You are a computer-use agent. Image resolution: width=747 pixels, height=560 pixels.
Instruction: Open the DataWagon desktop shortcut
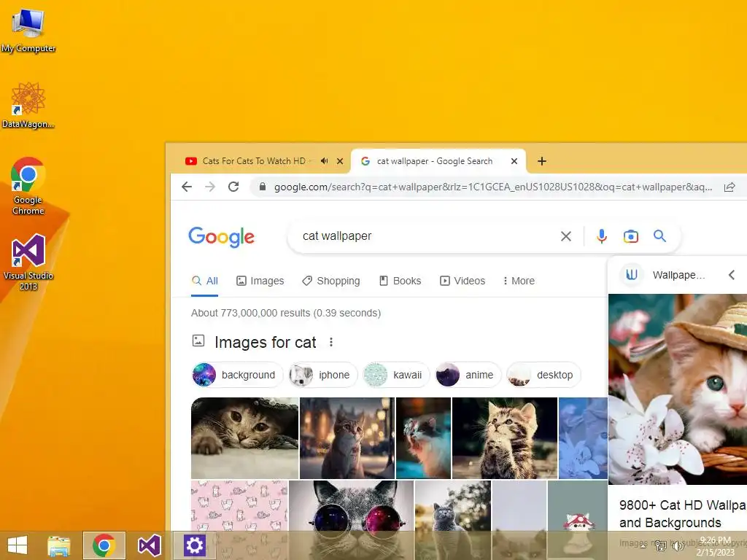28,105
